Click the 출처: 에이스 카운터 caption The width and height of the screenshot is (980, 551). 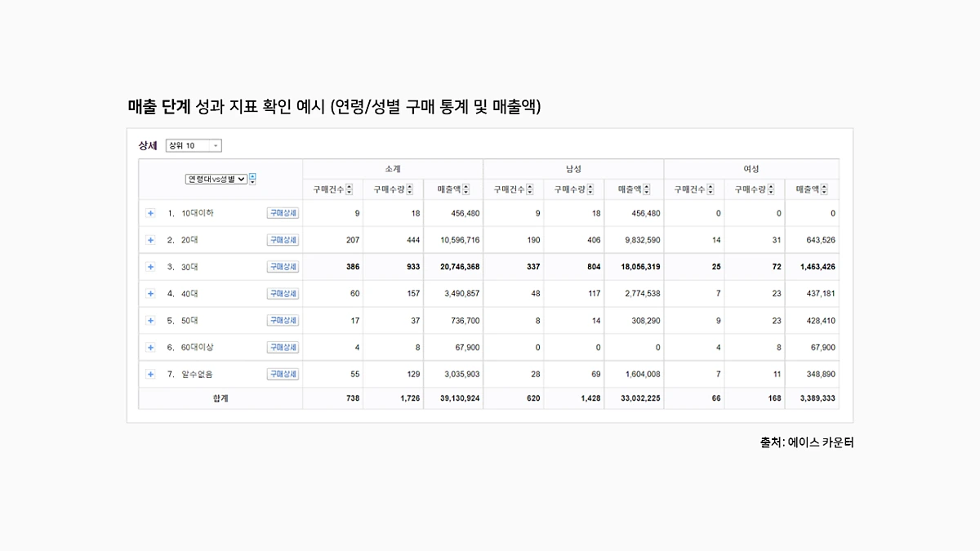[x=806, y=442]
